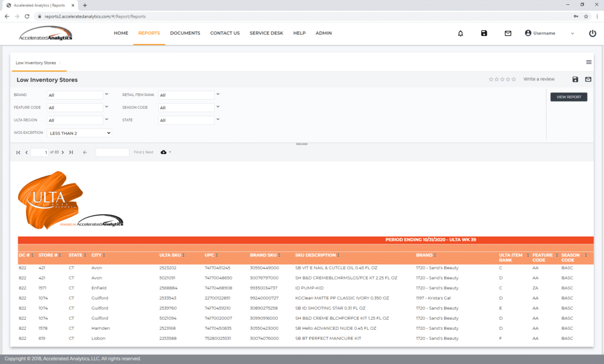Open the hamburger menu above the report panel

click(x=588, y=61)
